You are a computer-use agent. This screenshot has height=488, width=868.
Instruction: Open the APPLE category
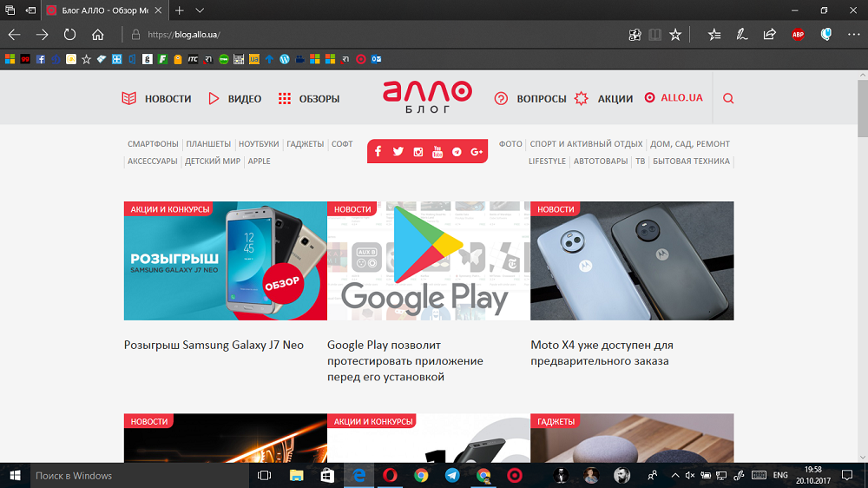point(259,162)
